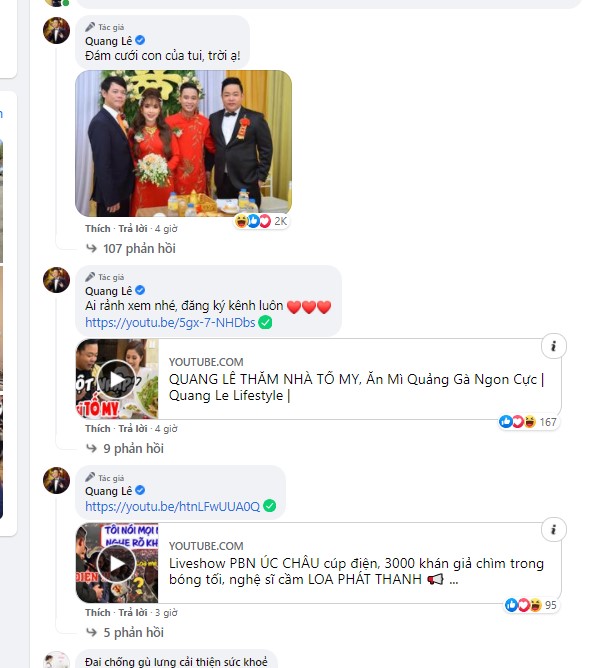Viewport: 595px width, 668px height.
Task: Open Quang Lê avatar on wedding comment
Action: coord(56,31)
